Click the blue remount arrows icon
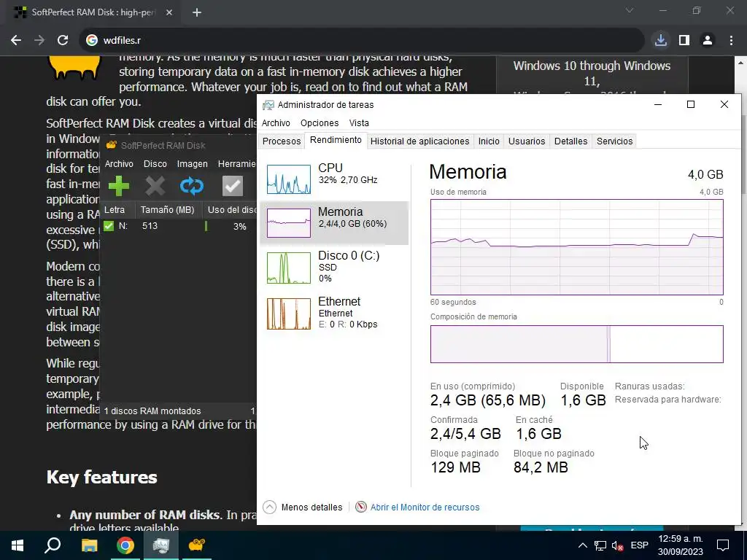Screen dimensions: 747x560 point(192,186)
